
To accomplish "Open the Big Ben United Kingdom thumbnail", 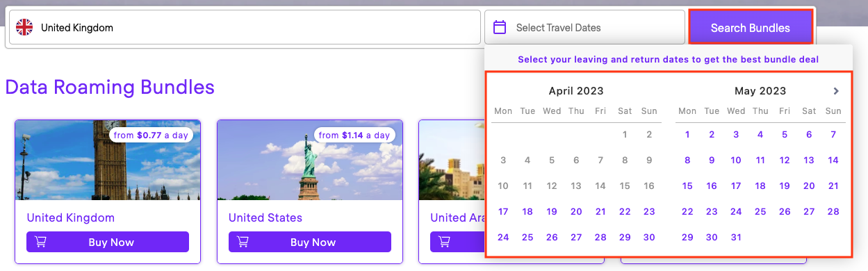I will 108,160.
